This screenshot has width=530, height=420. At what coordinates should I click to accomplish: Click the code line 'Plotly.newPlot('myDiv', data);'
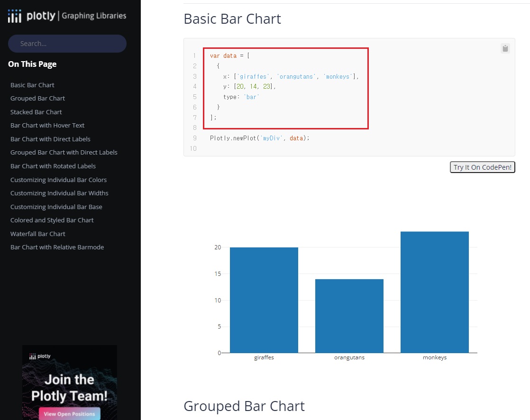(260, 138)
